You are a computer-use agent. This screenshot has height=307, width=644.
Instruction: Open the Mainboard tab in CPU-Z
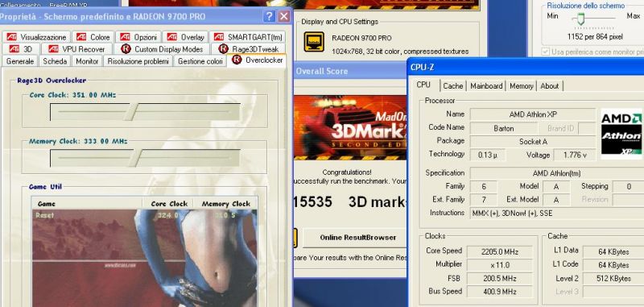(x=486, y=86)
